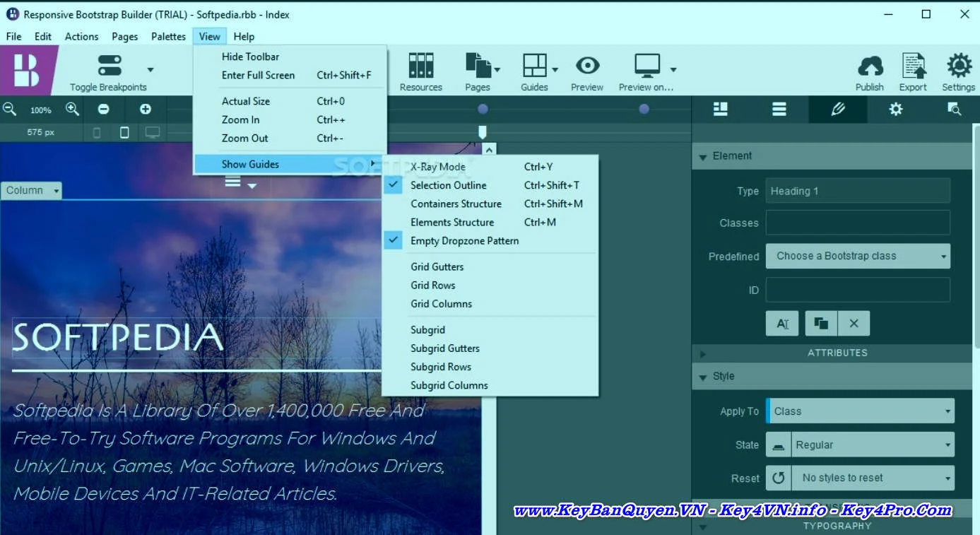
Task: Click the zoom in magnifier icon
Action: click(x=72, y=109)
